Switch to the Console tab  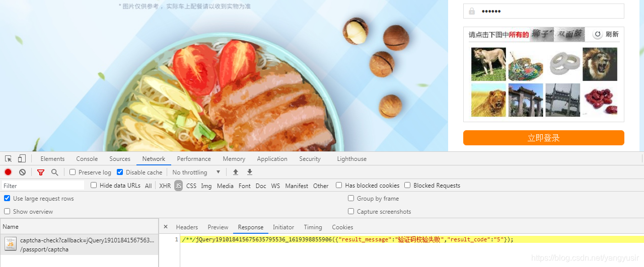[87, 159]
